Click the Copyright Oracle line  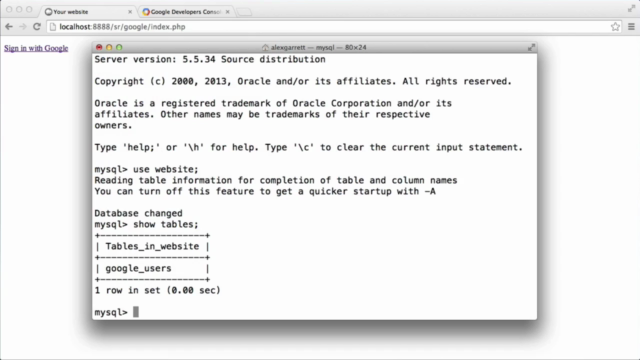[303, 82]
